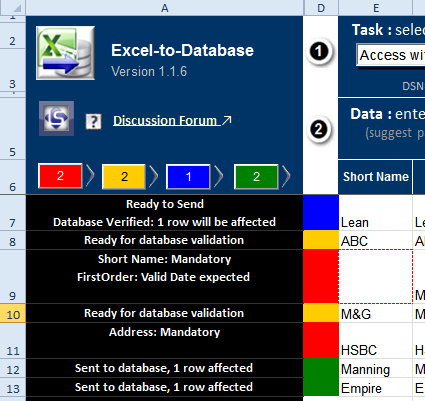Select the empty dashed Short Name cell
425x401 pixels.
pyautogui.click(x=376, y=277)
